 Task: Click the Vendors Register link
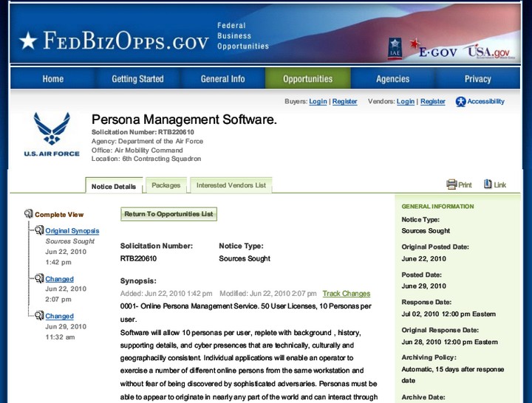tap(432, 101)
